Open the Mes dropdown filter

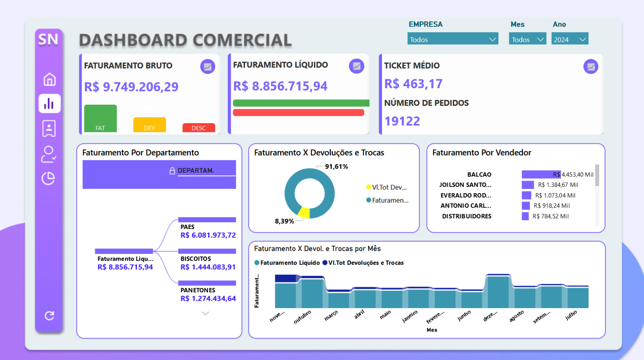pyautogui.click(x=527, y=39)
